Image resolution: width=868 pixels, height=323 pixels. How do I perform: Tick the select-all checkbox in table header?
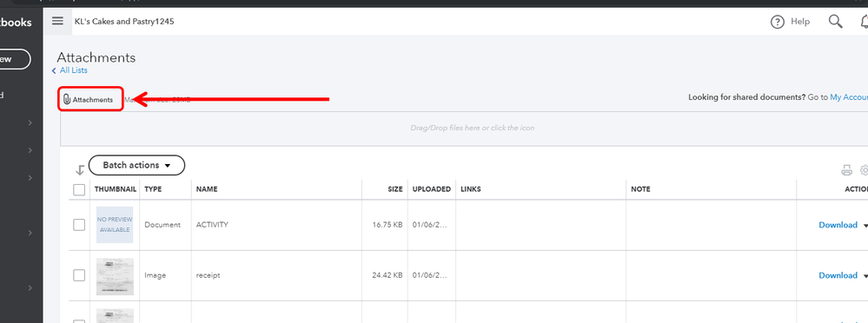[79, 189]
